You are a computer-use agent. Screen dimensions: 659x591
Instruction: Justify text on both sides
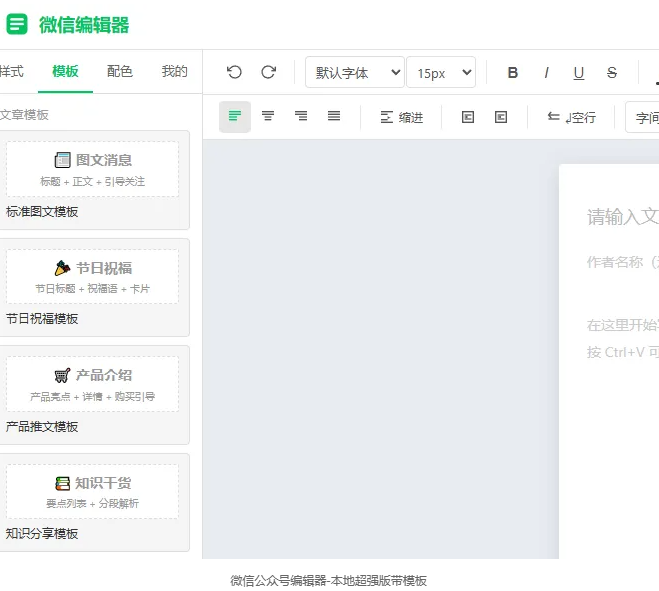click(x=334, y=116)
